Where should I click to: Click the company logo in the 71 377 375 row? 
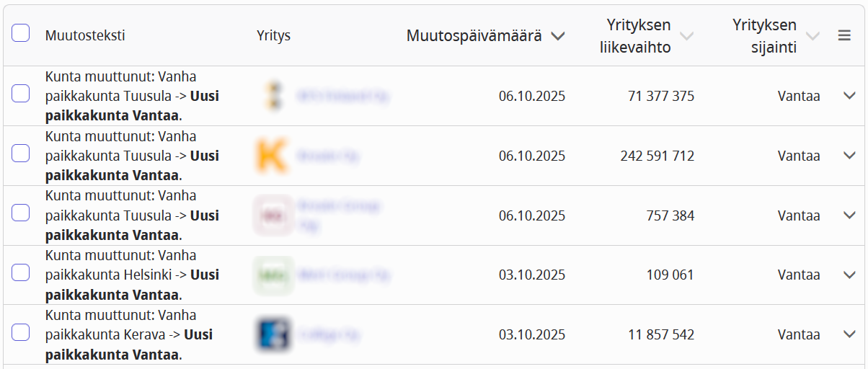coord(273,96)
